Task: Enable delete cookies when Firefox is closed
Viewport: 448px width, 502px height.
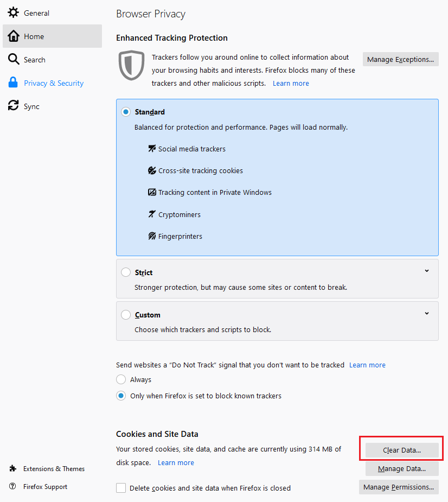Action: [x=121, y=488]
